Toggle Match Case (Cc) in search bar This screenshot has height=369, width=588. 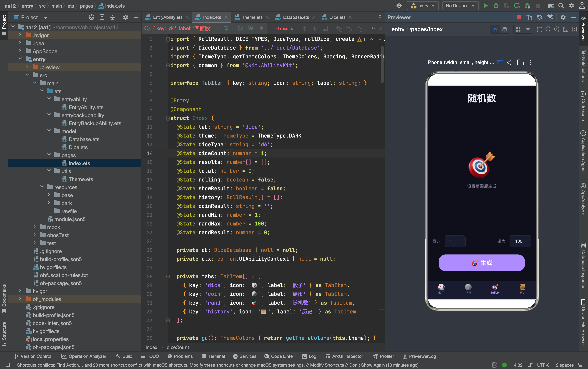pyautogui.click(x=241, y=29)
